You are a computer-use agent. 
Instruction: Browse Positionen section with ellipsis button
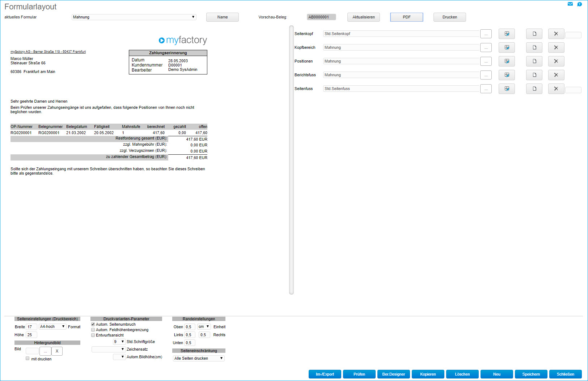[486, 61]
